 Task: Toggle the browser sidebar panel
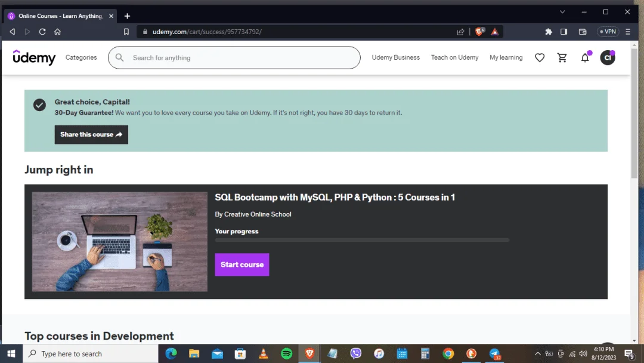[x=563, y=32]
